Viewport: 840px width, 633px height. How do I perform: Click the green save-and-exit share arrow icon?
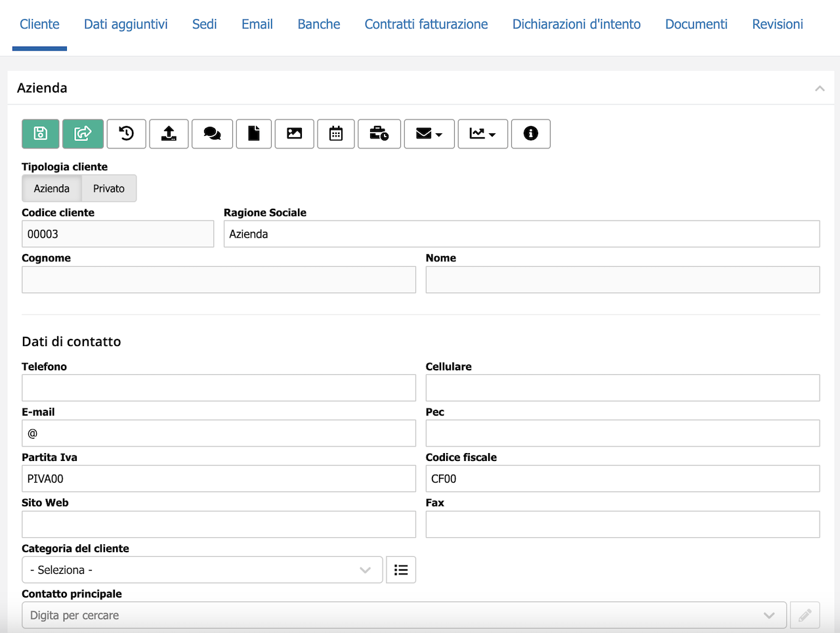83,133
